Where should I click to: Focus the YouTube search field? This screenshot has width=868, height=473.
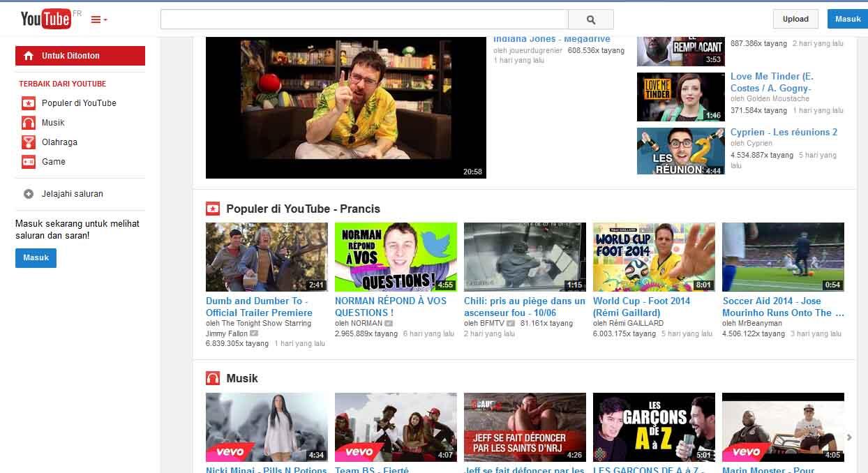(364, 20)
